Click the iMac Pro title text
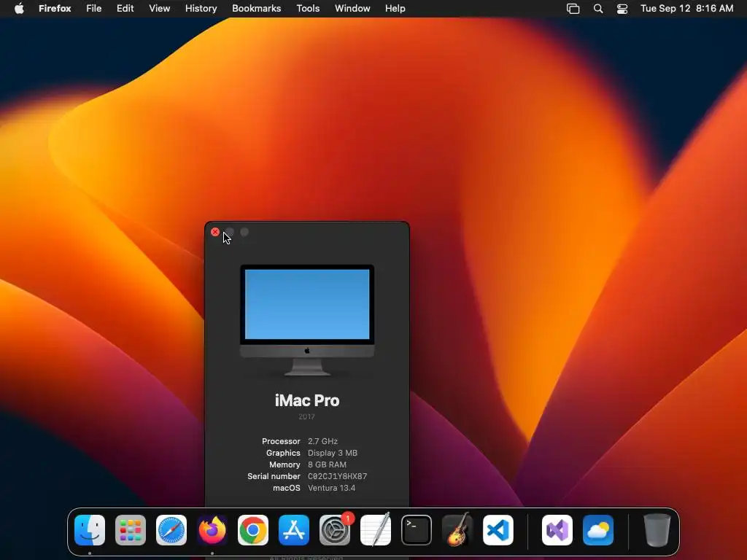747x560 pixels. 307,400
